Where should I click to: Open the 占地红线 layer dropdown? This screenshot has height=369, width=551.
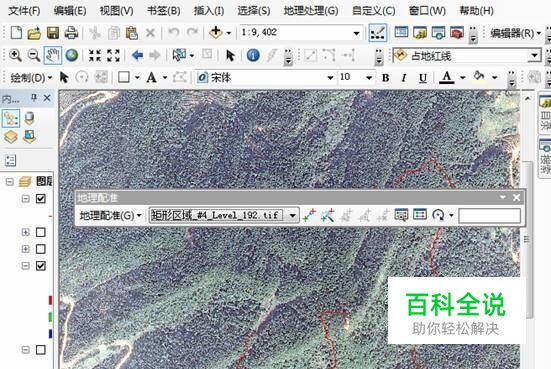(x=534, y=56)
